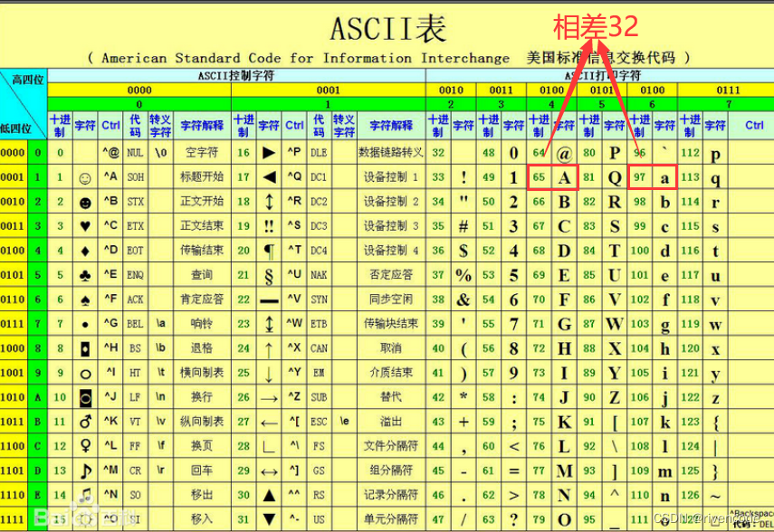Click the "\n" escape character cell

[160, 397]
